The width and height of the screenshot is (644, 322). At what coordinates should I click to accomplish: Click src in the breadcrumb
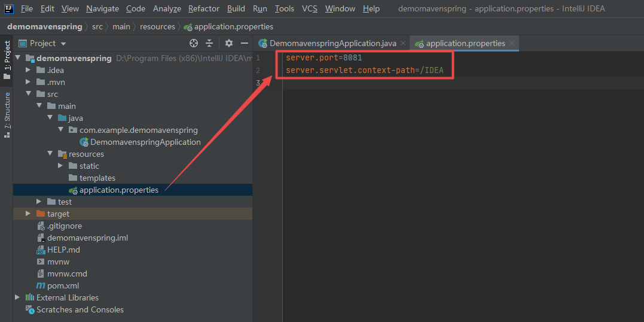[x=97, y=27]
